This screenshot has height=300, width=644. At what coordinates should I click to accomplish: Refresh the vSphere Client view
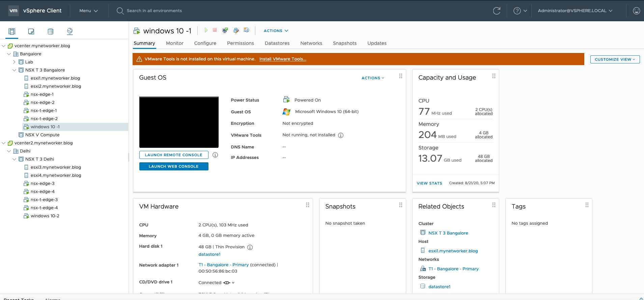click(x=497, y=11)
